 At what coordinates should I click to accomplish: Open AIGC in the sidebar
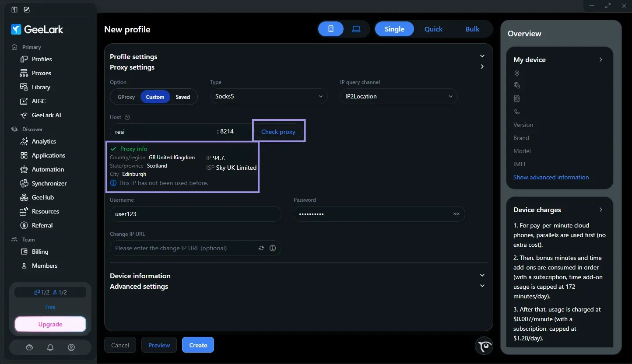pyautogui.click(x=39, y=101)
